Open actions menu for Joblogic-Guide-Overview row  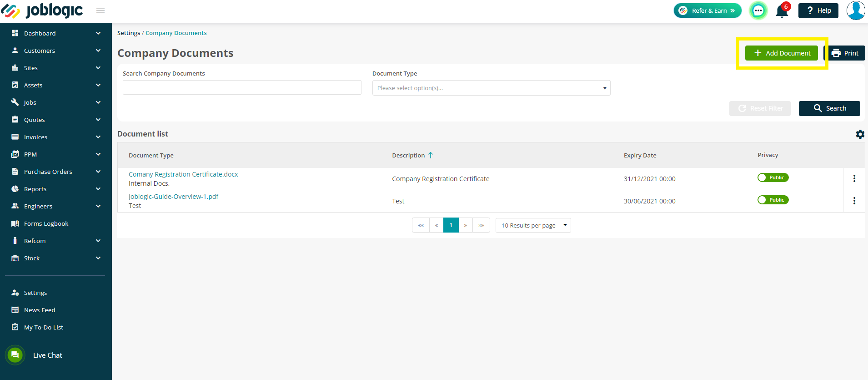coord(854,201)
